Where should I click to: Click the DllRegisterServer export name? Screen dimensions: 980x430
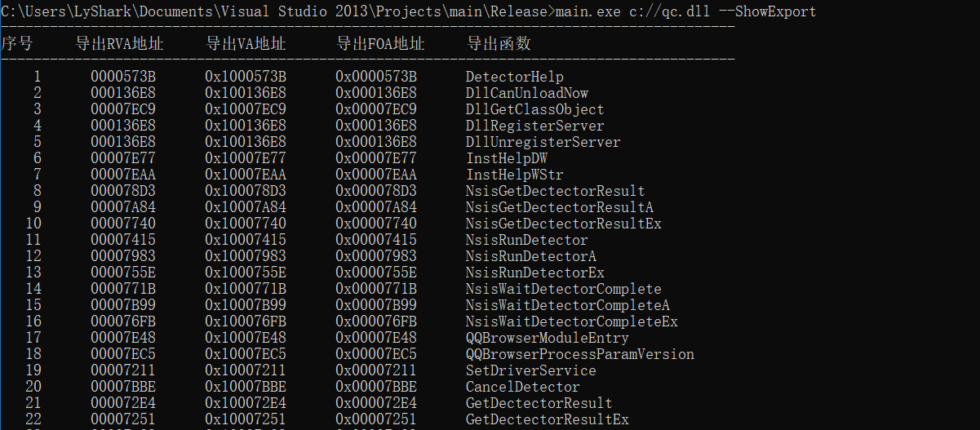pyautogui.click(x=534, y=126)
